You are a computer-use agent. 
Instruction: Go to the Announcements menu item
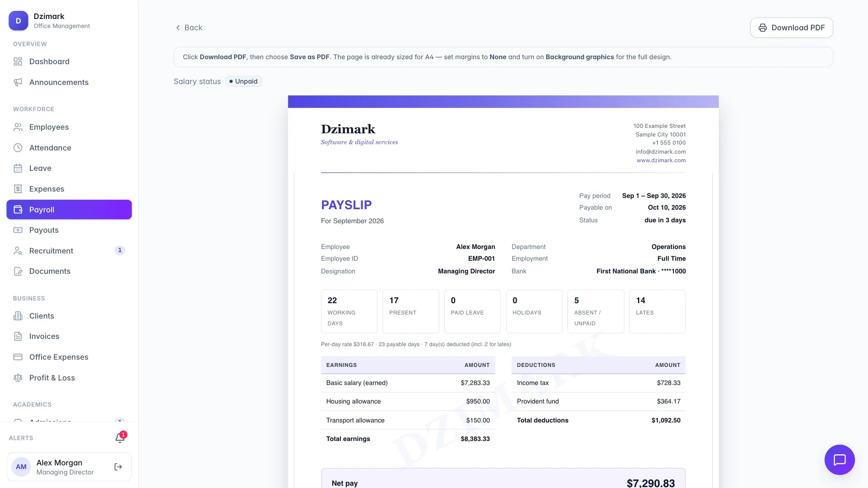coord(69,82)
